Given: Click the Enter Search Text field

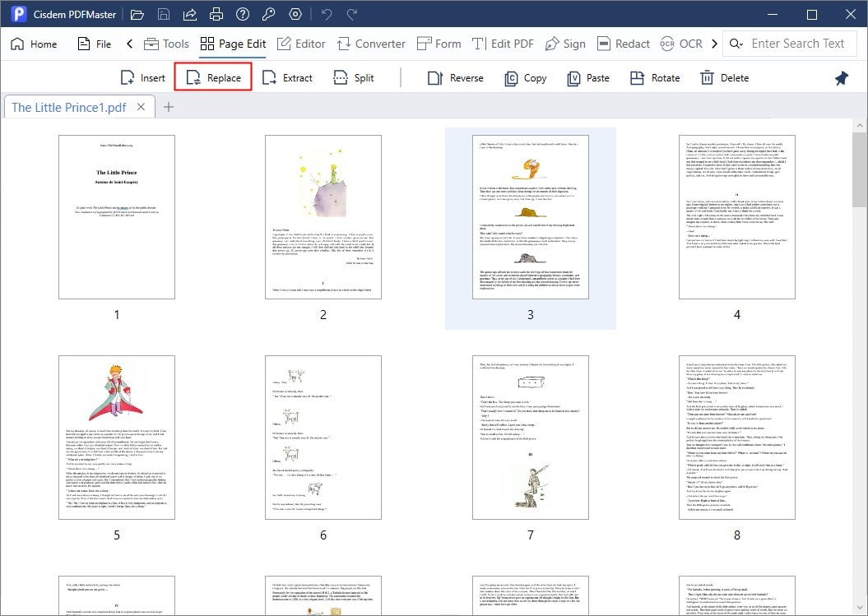Looking at the screenshot, I should [798, 44].
